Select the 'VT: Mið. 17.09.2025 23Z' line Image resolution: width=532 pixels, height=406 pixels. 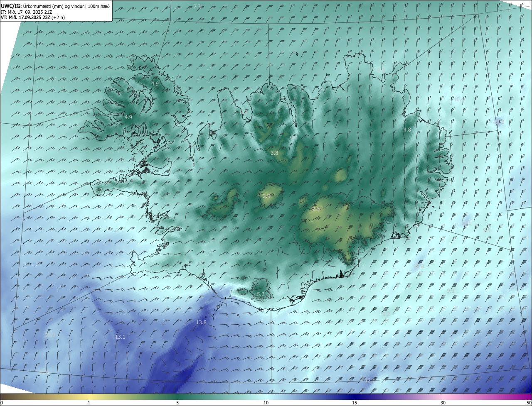click(25, 17)
